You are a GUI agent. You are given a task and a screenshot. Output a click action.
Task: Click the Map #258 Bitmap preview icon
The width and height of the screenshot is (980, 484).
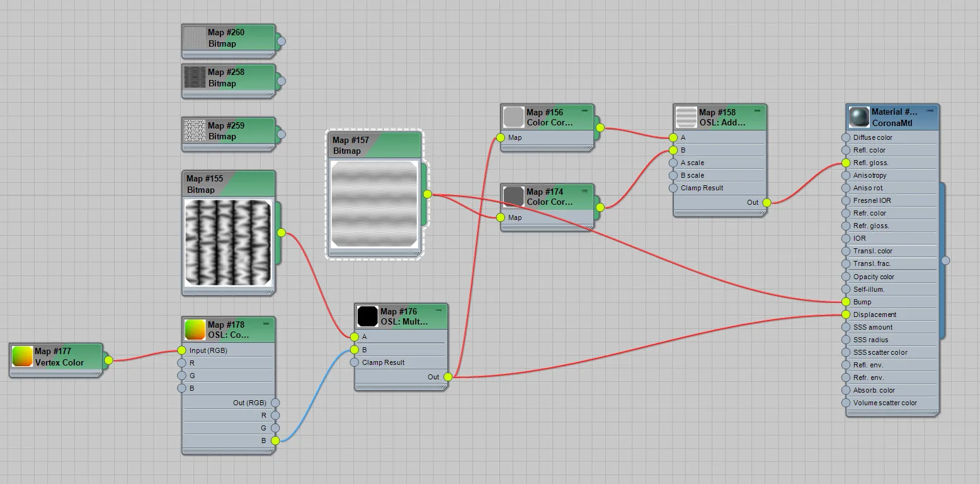point(195,78)
